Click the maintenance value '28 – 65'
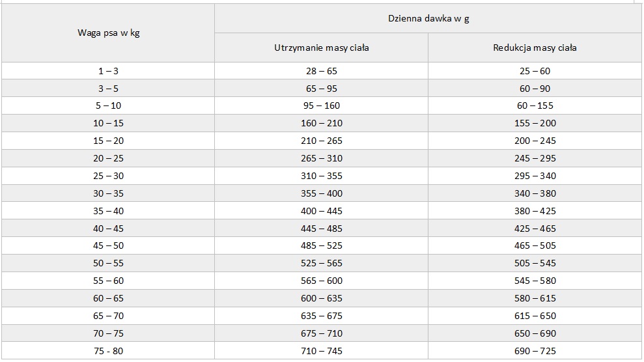 pos(322,71)
